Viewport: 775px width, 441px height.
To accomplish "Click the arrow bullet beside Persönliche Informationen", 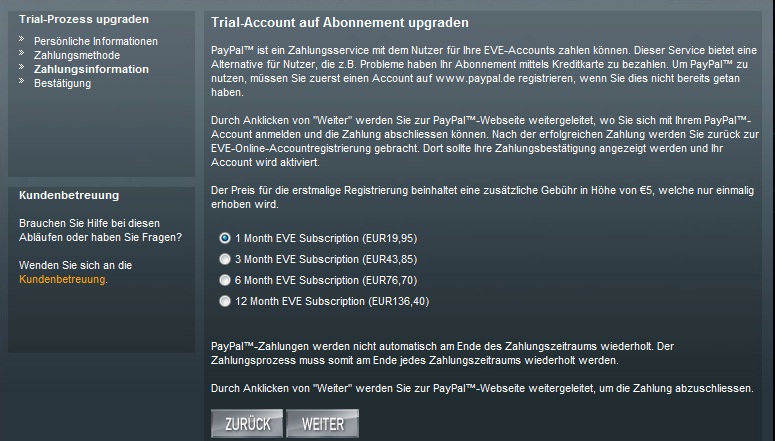I will [x=22, y=39].
